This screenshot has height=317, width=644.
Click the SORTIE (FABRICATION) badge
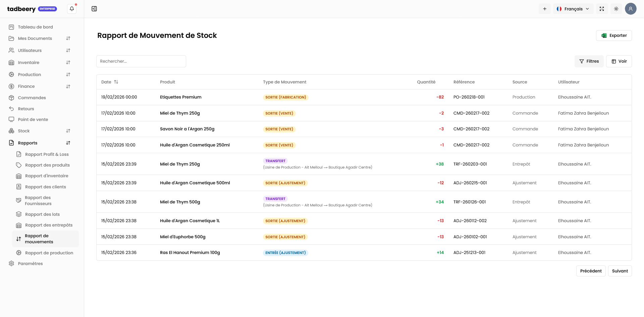(285, 98)
